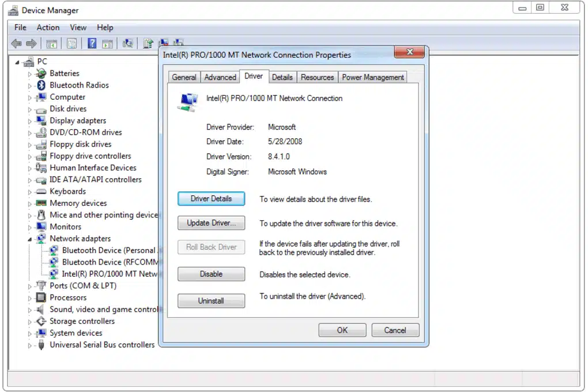The width and height of the screenshot is (588, 392).
Task: Select the Display adapters icon
Action: click(41, 121)
